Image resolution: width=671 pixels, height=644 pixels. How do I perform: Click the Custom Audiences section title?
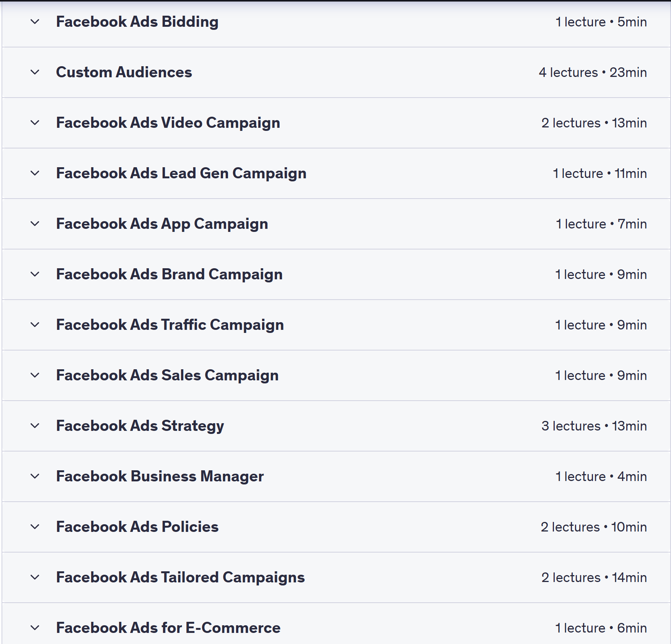(x=124, y=72)
